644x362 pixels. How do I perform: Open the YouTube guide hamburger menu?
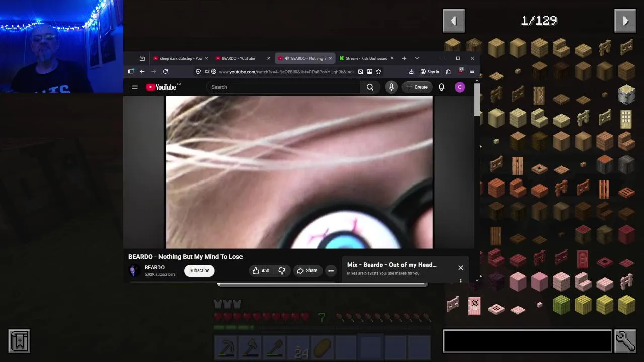pyautogui.click(x=134, y=87)
